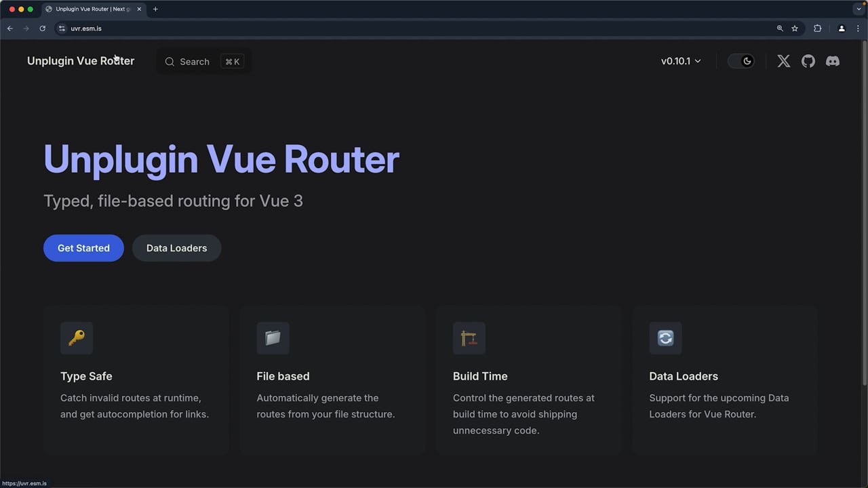Click the uvr.esm.is address bar URL
The width and height of the screenshot is (868, 488).
coord(86,28)
